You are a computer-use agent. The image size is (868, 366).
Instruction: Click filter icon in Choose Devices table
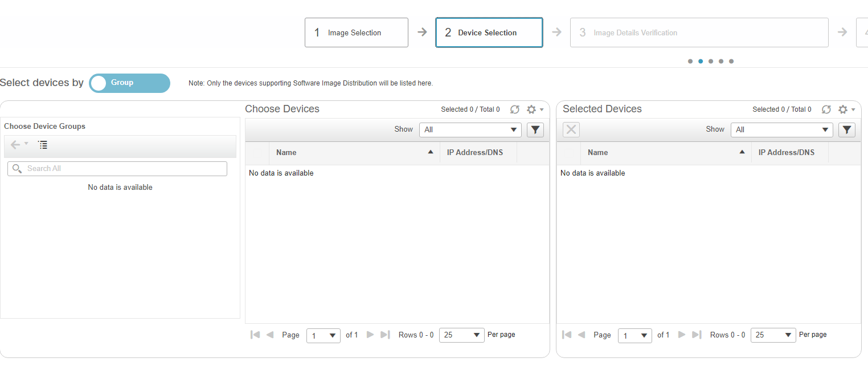(x=535, y=130)
